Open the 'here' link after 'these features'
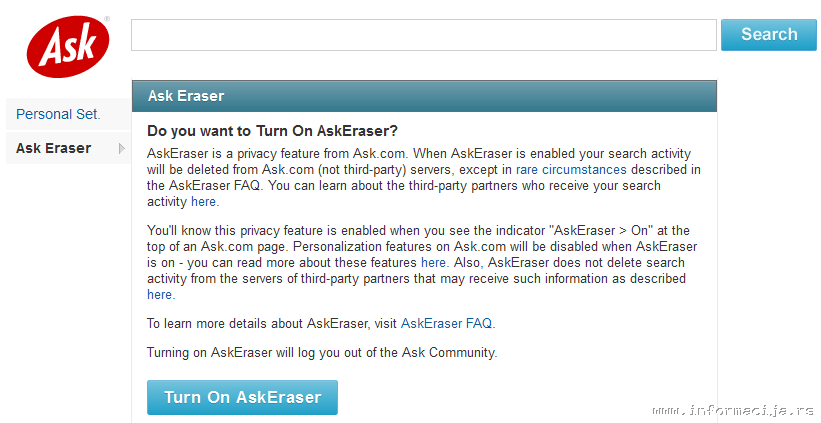Screen dimensions: 821x423 pos(434,262)
